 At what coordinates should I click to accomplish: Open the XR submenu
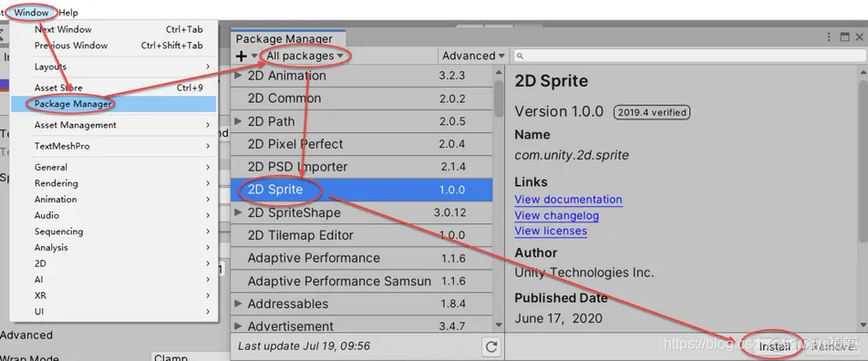click(113, 295)
